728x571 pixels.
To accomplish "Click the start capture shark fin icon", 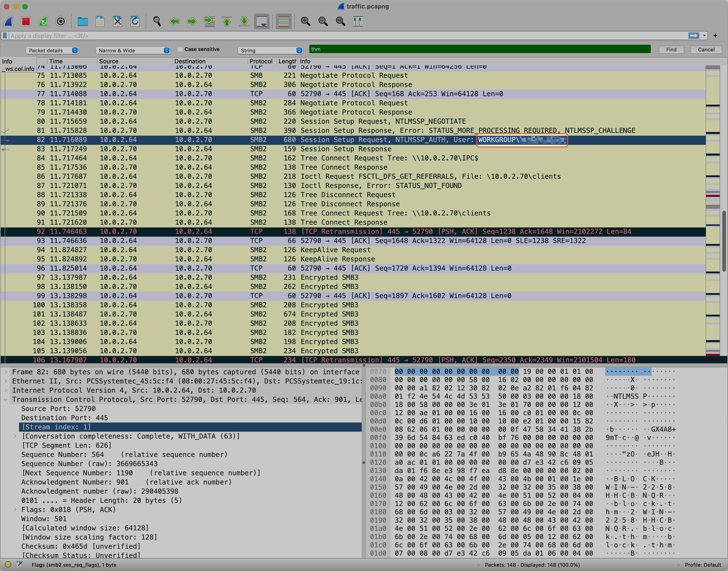I will (x=9, y=21).
